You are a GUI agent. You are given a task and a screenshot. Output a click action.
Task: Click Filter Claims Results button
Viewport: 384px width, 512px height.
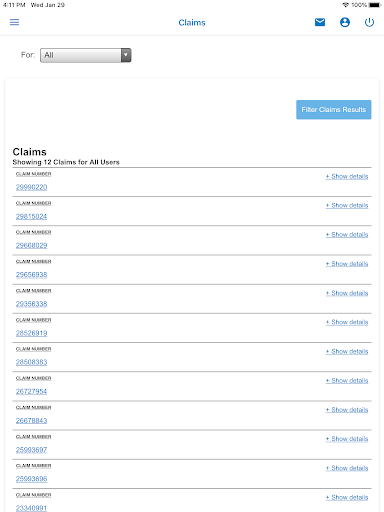[334, 110]
